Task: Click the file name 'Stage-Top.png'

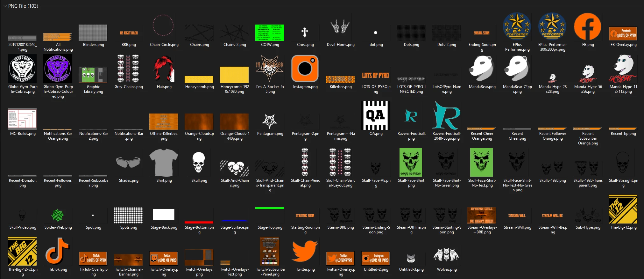Action: [x=270, y=227]
